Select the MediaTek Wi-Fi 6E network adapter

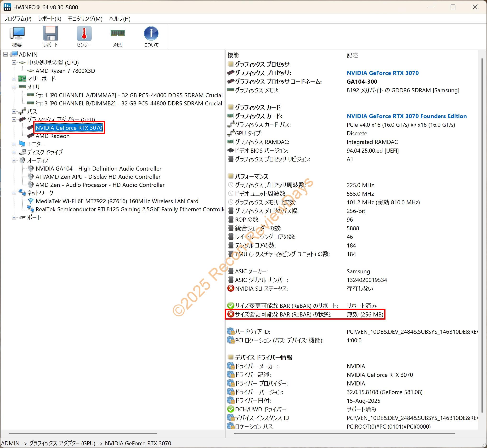coord(117,201)
